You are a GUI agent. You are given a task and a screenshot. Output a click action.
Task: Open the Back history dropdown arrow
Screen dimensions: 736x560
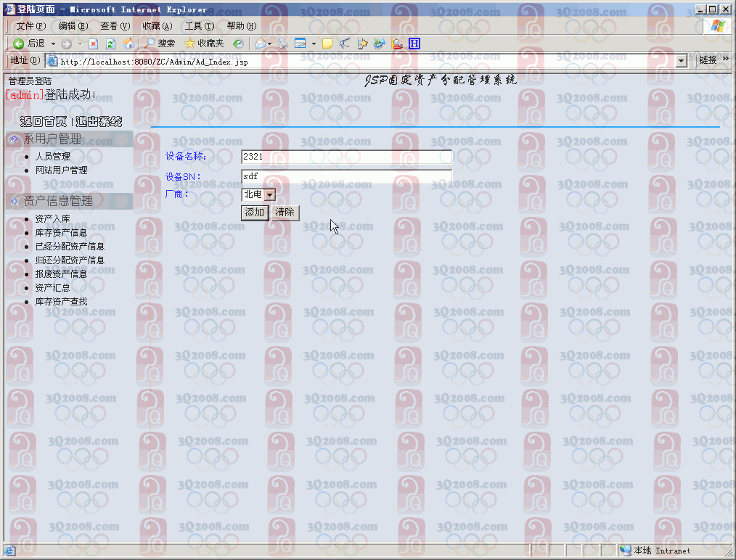(x=53, y=44)
